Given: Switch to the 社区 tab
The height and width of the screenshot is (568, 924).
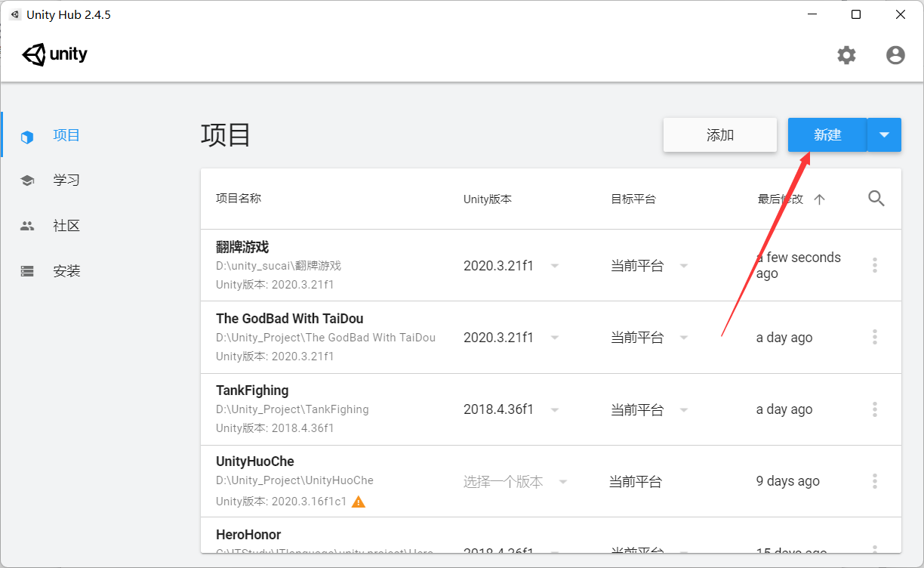Looking at the screenshot, I should click(66, 226).
